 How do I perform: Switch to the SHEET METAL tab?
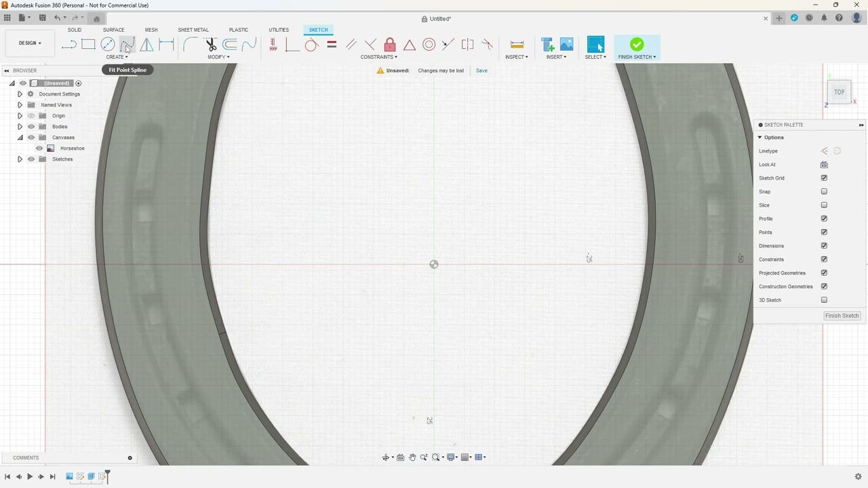coord(193,30)
